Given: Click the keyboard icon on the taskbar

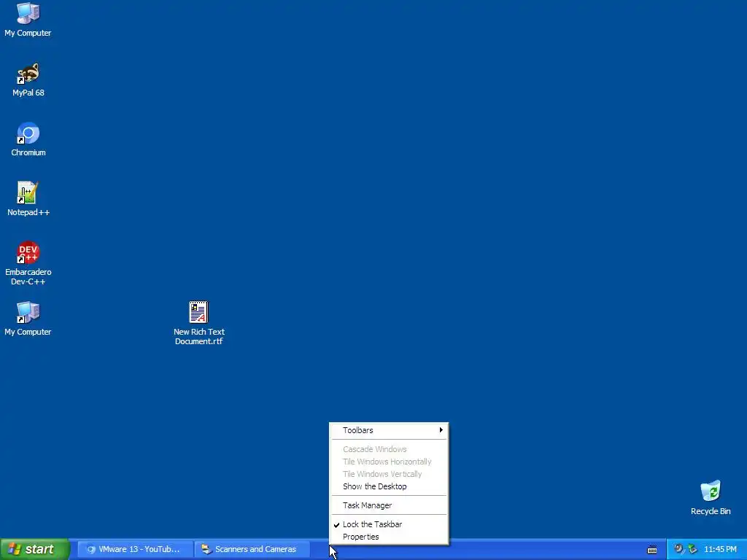Looking at the screenshot, I should point(652,550).
